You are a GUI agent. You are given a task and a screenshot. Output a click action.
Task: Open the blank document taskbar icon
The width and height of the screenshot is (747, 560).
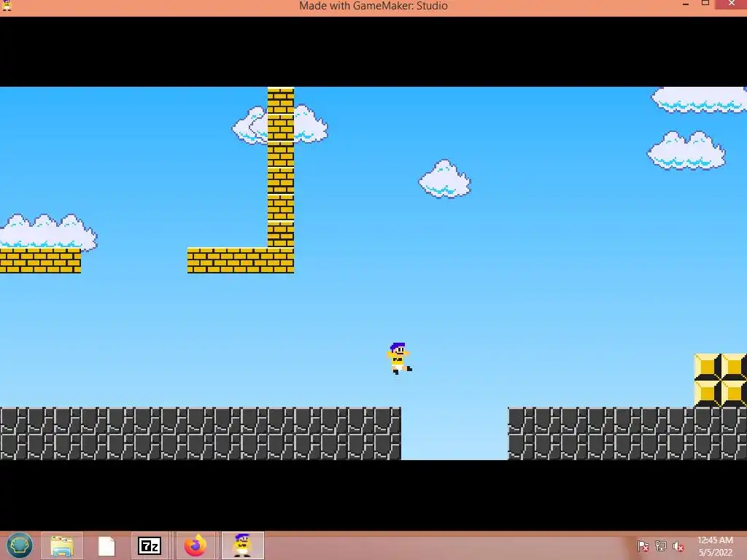click(107, 545)
